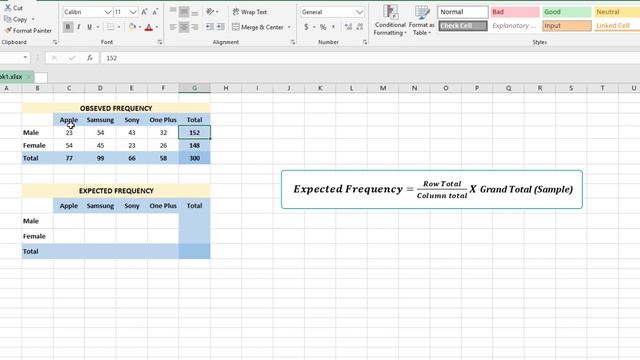Toggle Bold formatting
This screenshot has height=360, width=640.
click(68, 27)
